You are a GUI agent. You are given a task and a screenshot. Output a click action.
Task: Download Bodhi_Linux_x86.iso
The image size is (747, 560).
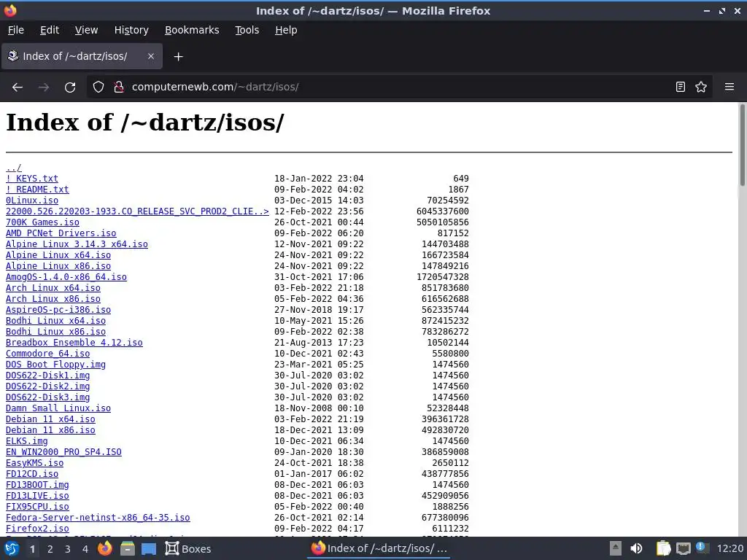point(55,332)
